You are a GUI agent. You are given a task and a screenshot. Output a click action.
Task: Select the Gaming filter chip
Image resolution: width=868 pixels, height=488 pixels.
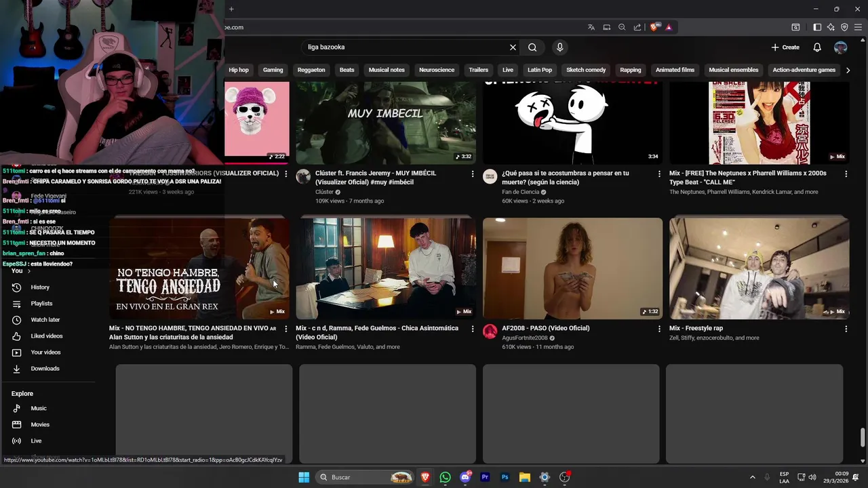tap(273, 70)
